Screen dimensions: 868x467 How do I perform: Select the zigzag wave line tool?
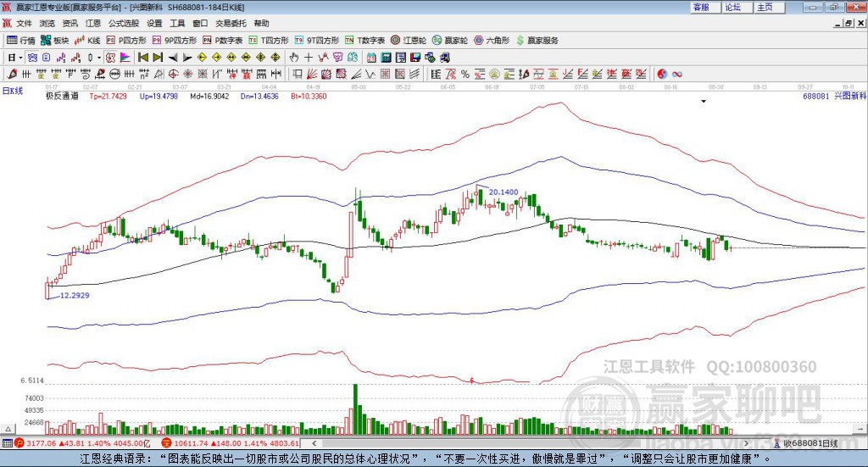370,74
